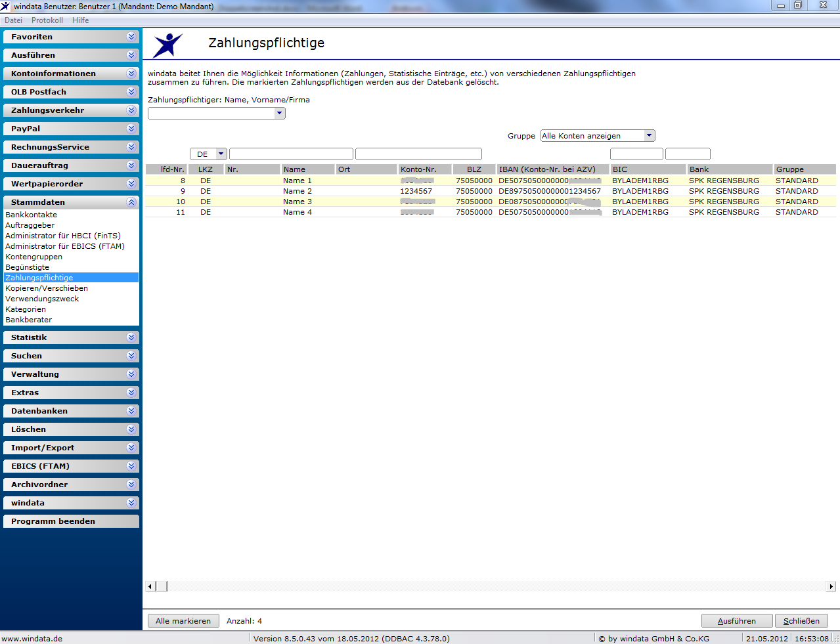
Task: Open the Datei menu
Action: click(13, 20)
